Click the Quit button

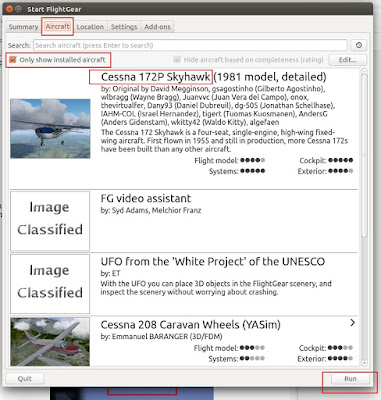25,379
